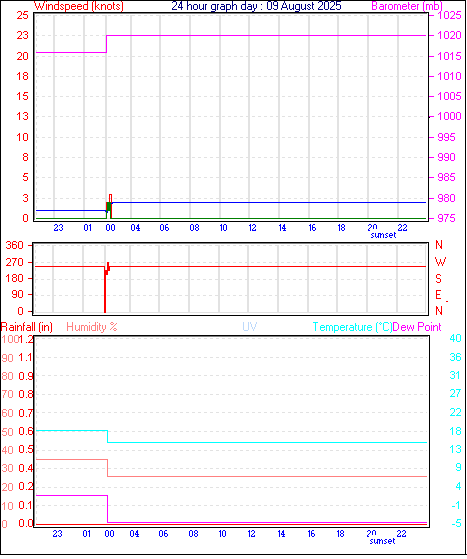This screenshot has width=467, height=559.
Task: Click the magenta barometer line at 1020
Action: 266,36
